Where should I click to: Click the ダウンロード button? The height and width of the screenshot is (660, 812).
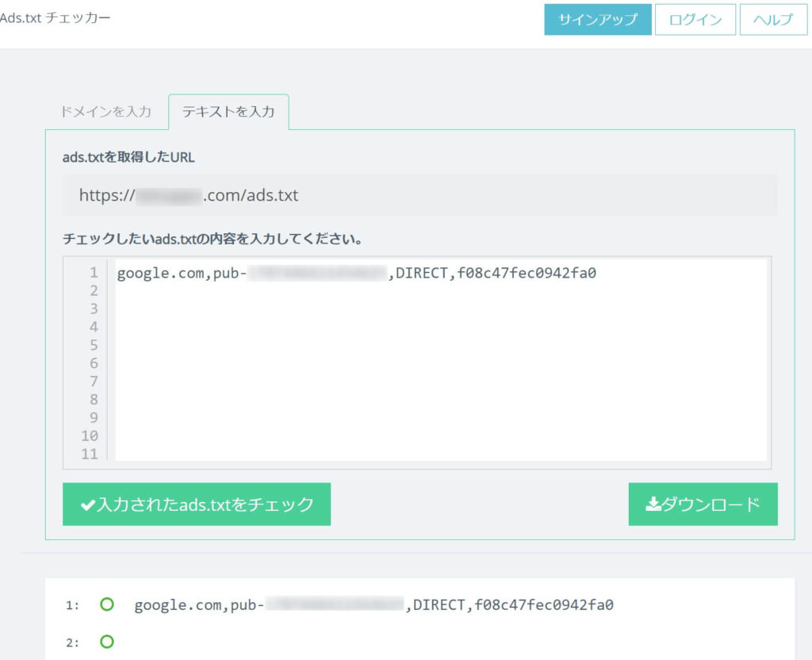click(x=703, y=504)
